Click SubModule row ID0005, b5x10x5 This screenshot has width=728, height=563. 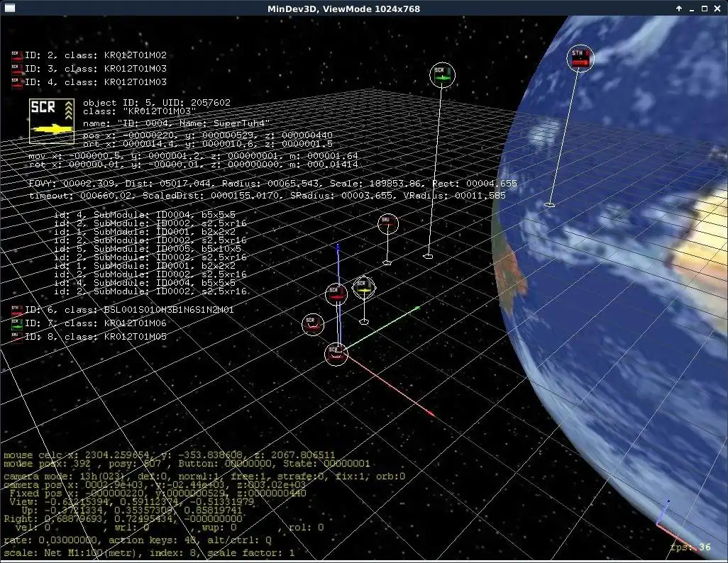[x=148, y=249]
